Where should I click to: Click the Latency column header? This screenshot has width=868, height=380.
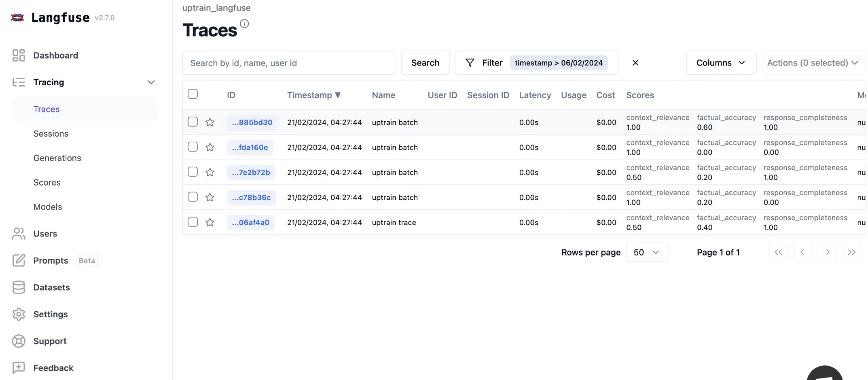[535, 95]
